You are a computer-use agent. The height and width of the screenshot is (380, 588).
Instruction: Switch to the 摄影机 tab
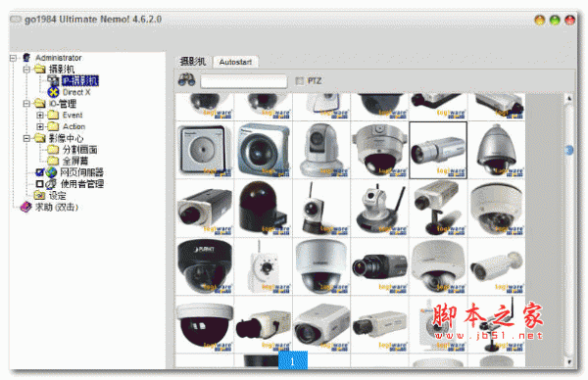pos(193,62)
